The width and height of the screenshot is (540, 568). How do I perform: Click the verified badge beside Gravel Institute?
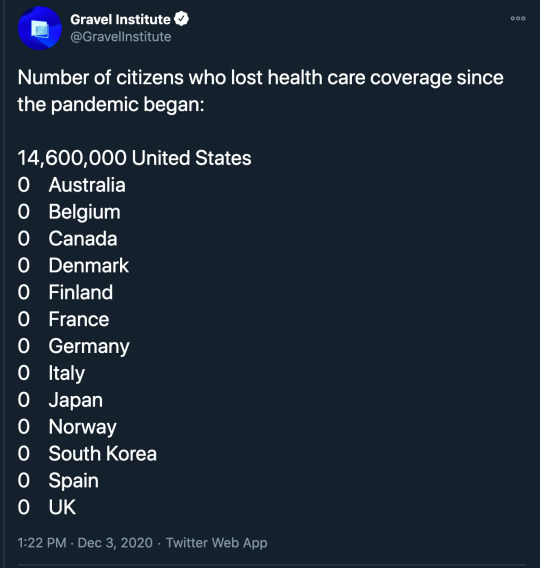[x=181, y=19]
